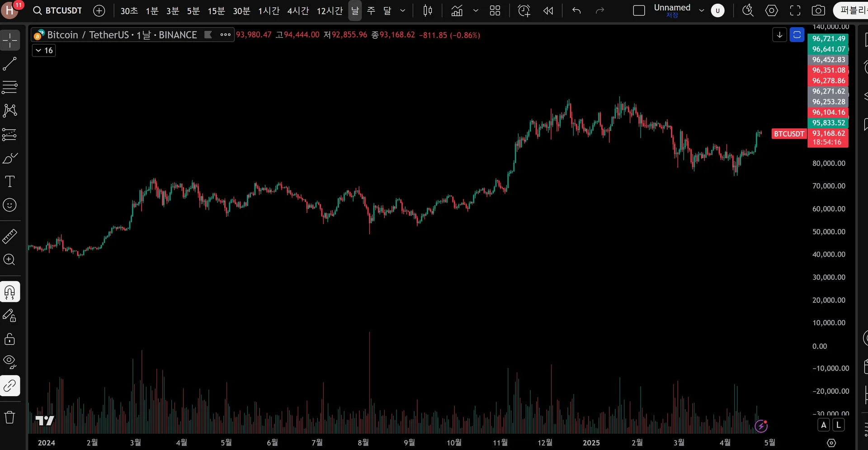Toggle the square layout select box
The width and height of the screenshot is (868, 450).
639,10
